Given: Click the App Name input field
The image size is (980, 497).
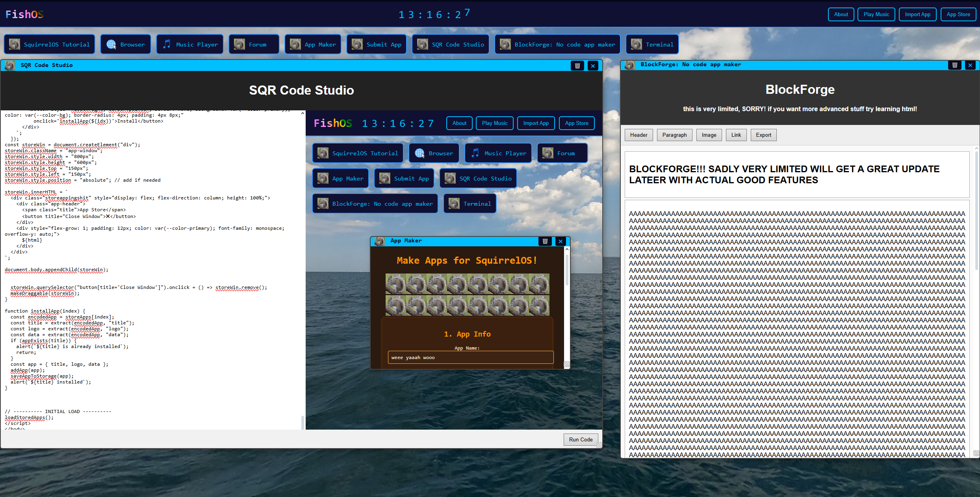Looking at the screenshot, I should pyautogui.click(x=471, y=357).
